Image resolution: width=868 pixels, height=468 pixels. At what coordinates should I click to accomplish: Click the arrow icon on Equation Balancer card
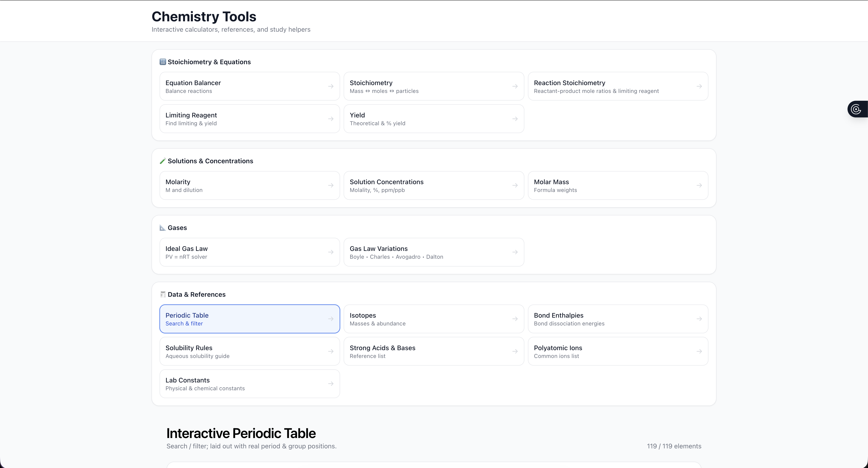point(331,86)
